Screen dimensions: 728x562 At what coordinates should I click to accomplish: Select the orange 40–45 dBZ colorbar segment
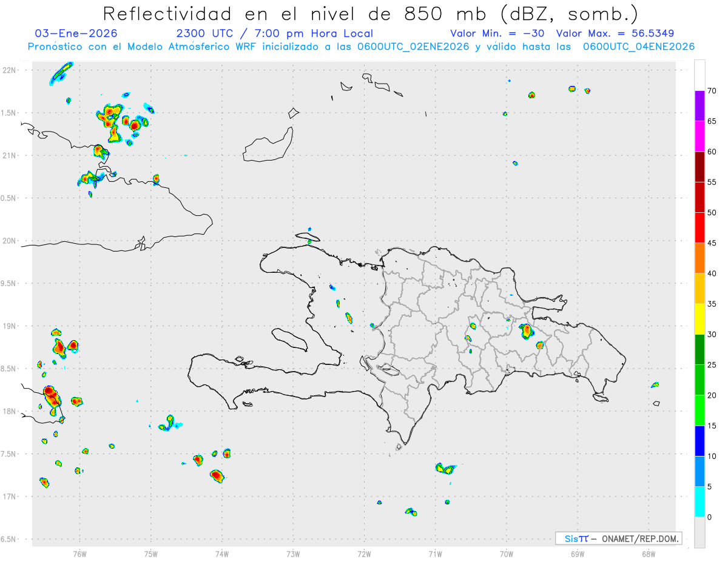(x=699, y=258)
